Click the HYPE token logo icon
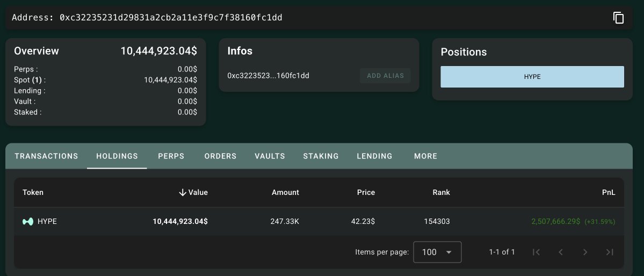 coord(27,221)
